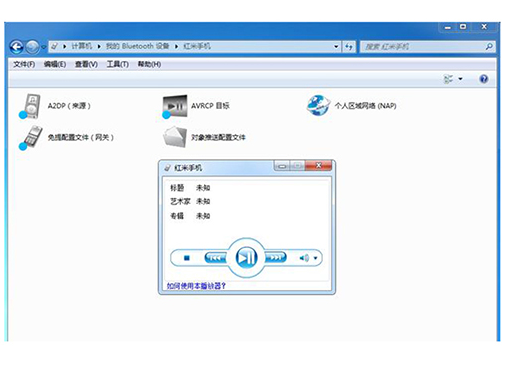
Task: Select 计算机 in the address breadcrumb
Action: pyautogui.click(x=82, y=46)
